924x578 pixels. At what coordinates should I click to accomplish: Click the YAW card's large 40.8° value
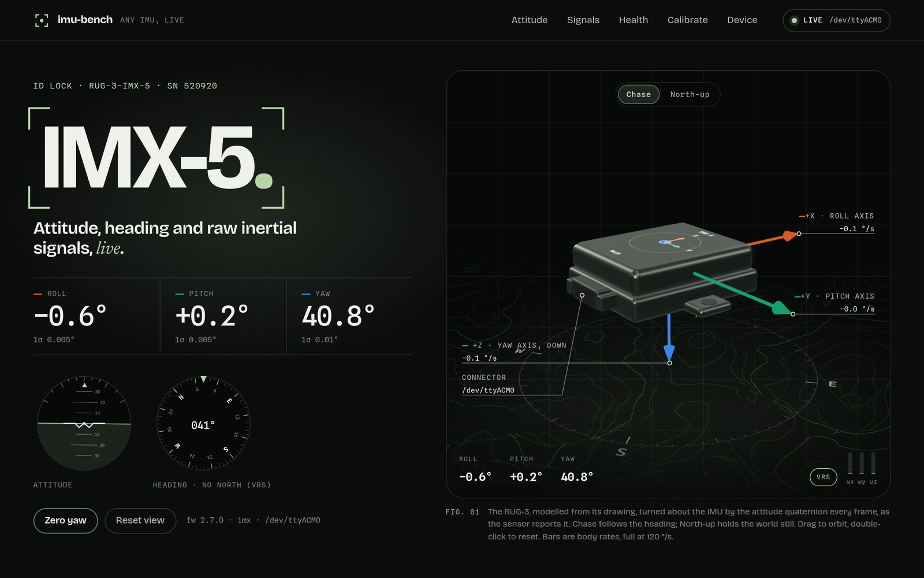(338, 316)
